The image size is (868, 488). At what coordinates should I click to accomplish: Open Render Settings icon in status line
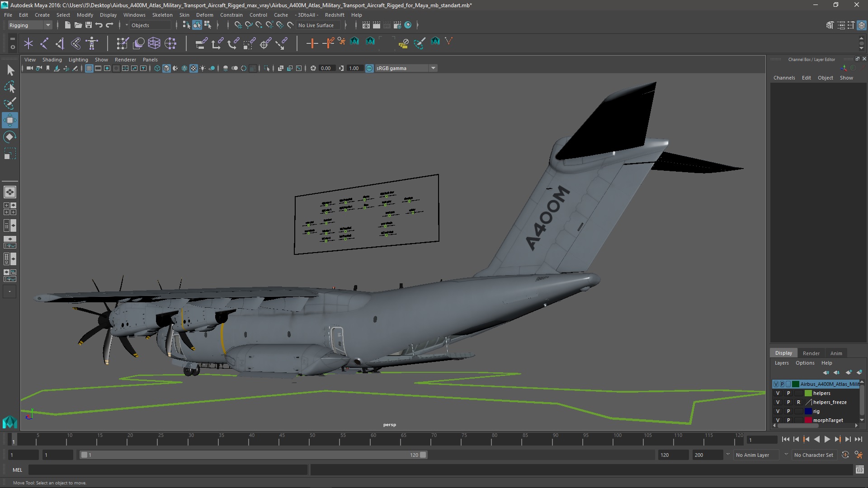point(397,25)
